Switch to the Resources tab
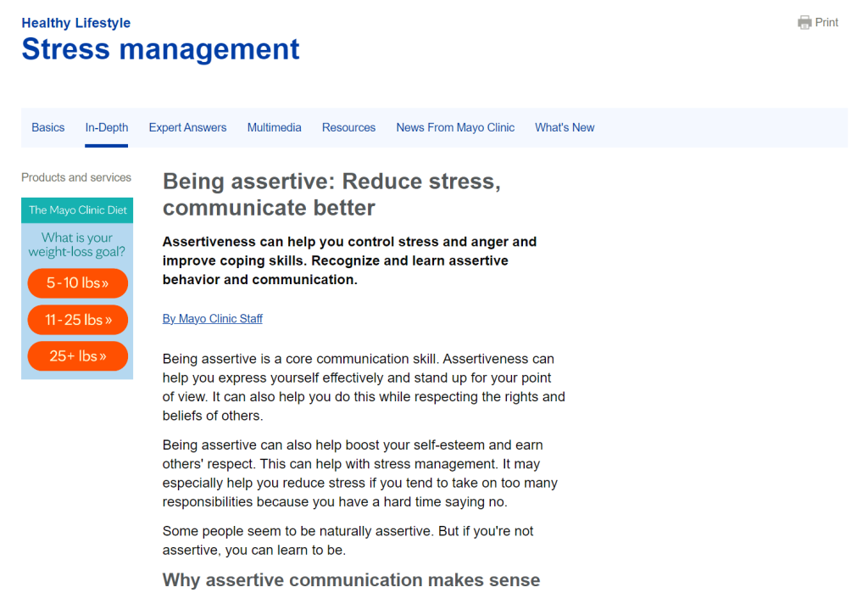 (348, 127)
